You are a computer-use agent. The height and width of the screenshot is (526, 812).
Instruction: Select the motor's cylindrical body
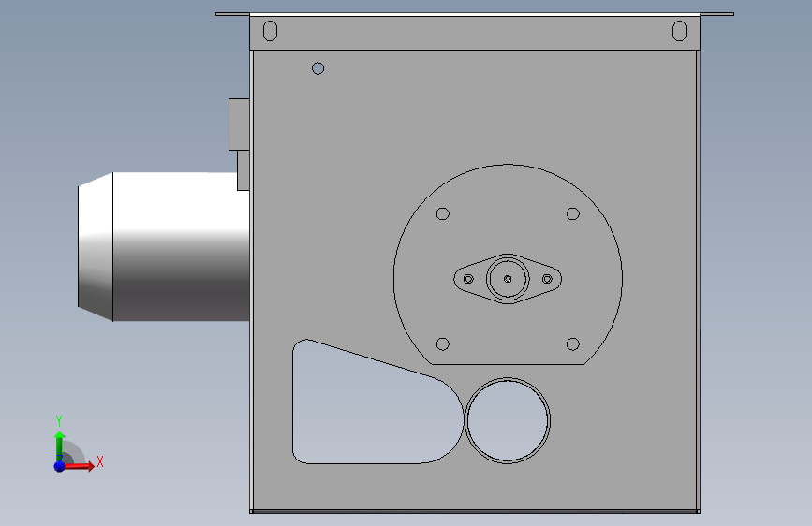(181, 246)
